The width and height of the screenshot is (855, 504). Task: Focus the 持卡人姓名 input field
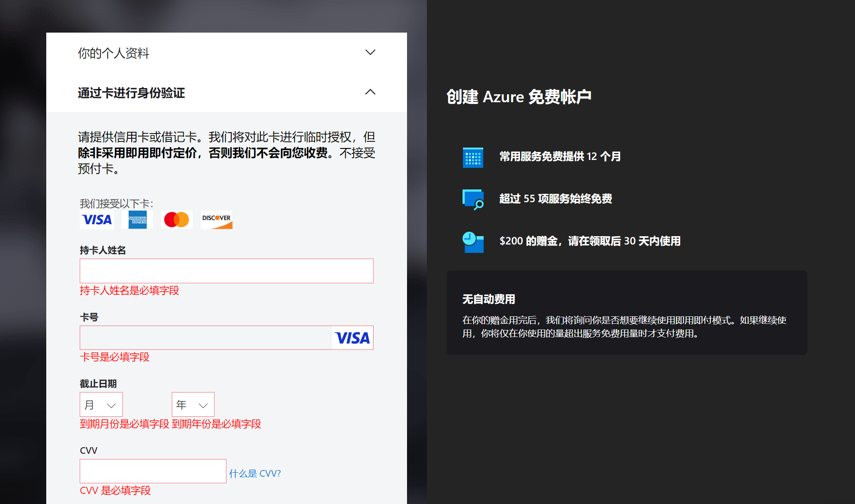pyautogui.click(x=226, y=271)
